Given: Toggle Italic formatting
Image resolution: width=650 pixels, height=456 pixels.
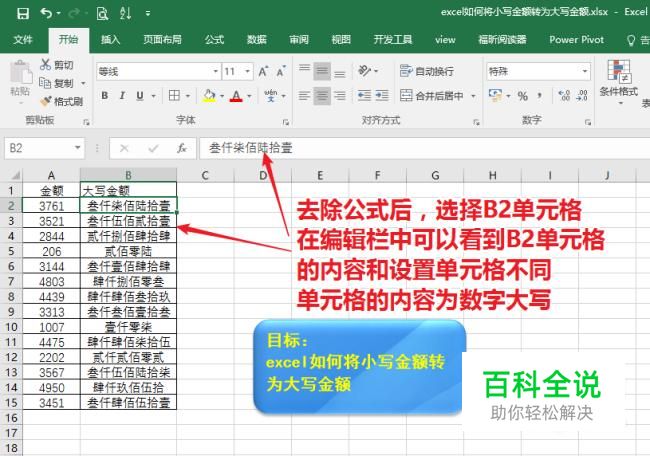Looking at the screenshot, I should coord(122,96).
